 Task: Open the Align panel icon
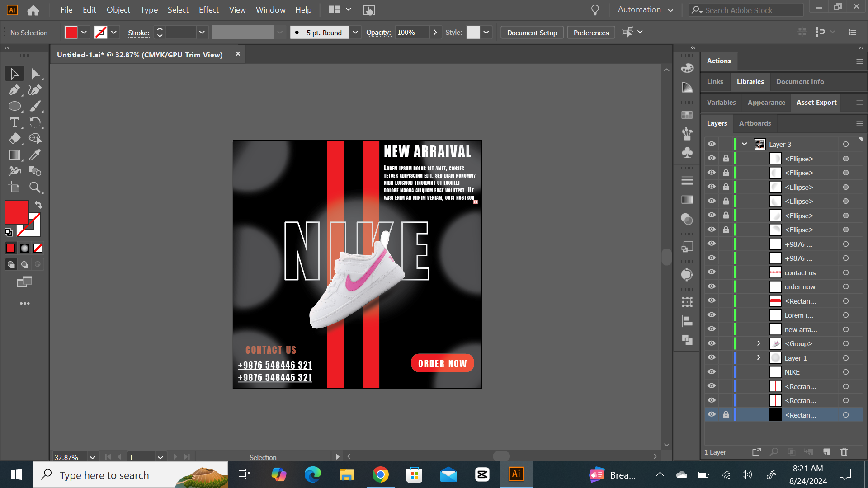pos(687,321)
